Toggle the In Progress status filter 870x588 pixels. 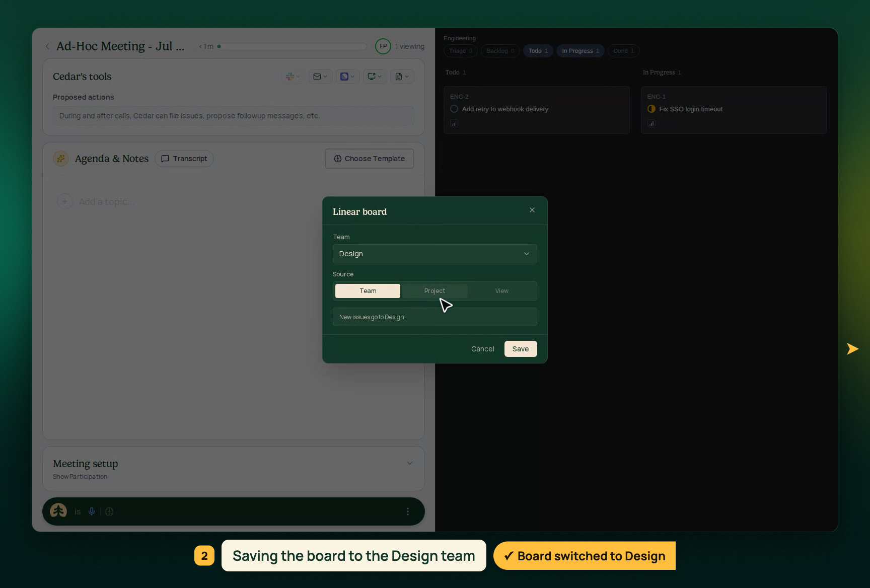[x=581, y=51]
